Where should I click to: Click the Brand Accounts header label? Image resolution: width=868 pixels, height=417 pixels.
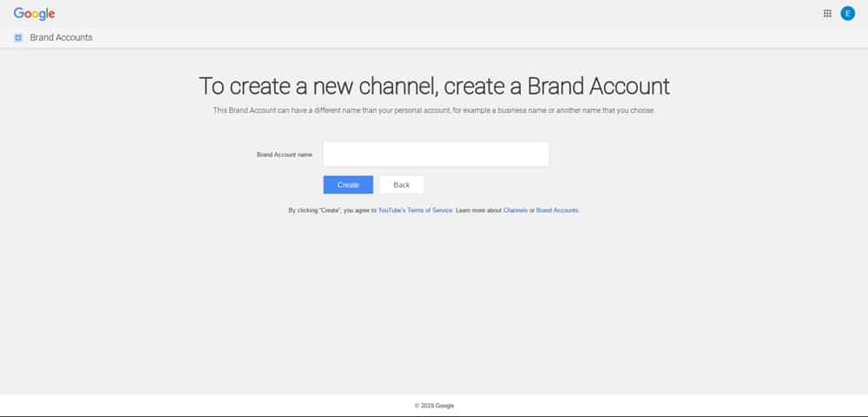point(61,37)
